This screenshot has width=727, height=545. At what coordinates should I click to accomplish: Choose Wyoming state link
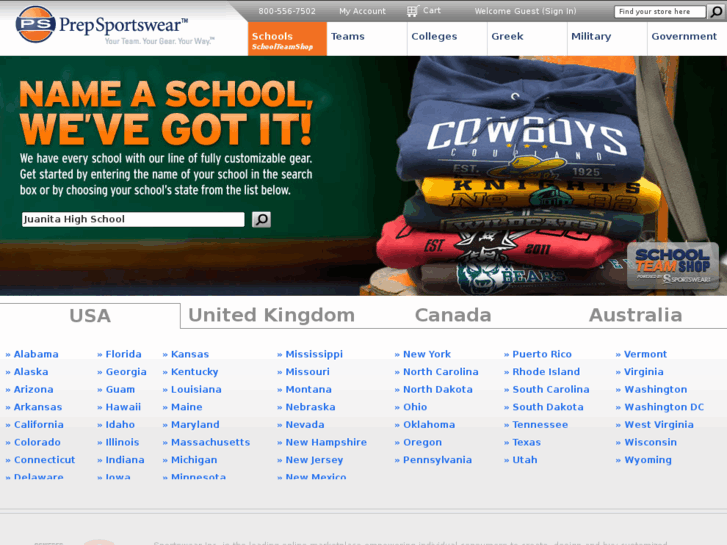click(648, 460)
